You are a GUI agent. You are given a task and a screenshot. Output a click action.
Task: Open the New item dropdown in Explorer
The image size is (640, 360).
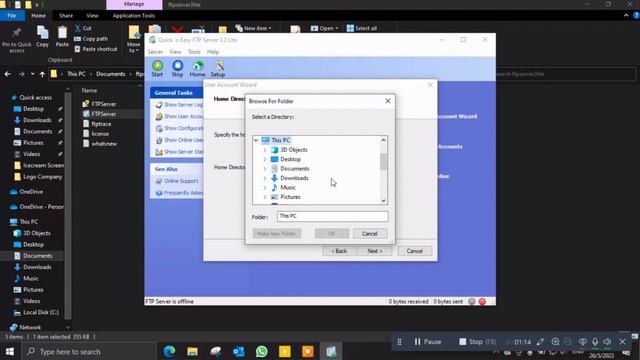coord(254,28)
